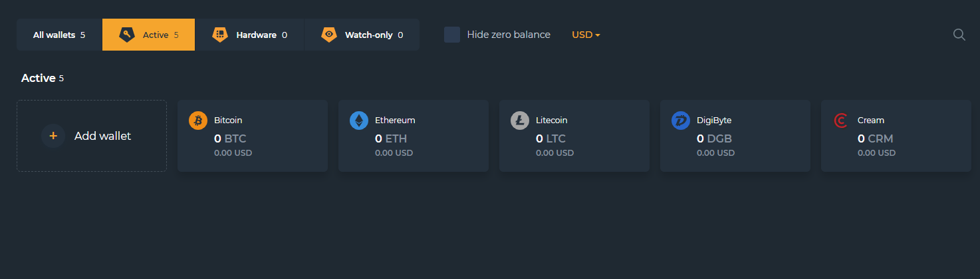Click the Litecoin logo icon
Viewport: 980px width, 279px height.
[x=520, y=121]
